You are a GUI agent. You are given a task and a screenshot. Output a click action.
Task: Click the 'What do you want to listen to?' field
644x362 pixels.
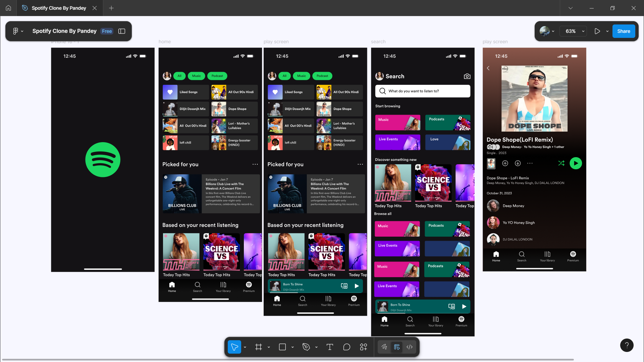click(423, 91)
